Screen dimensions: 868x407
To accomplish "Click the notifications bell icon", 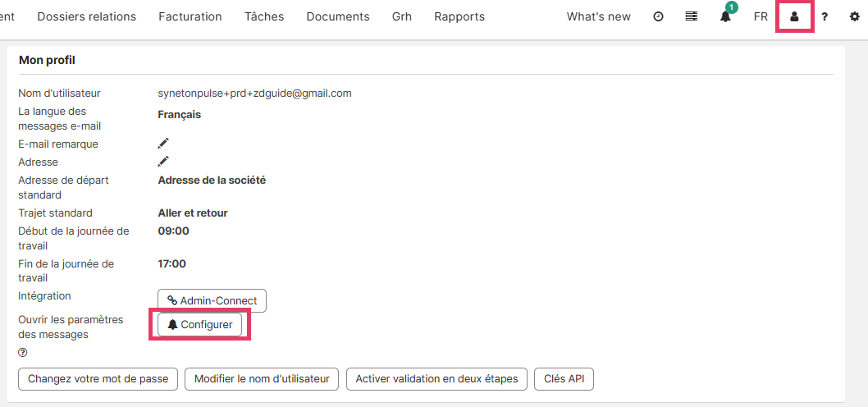I will pos(725,16).
